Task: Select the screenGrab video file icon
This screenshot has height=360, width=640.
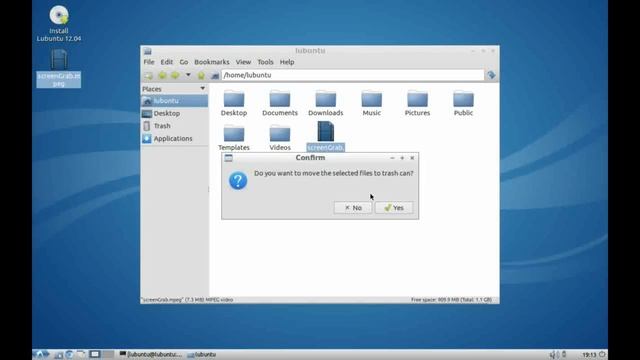Action: coord(326,131)
